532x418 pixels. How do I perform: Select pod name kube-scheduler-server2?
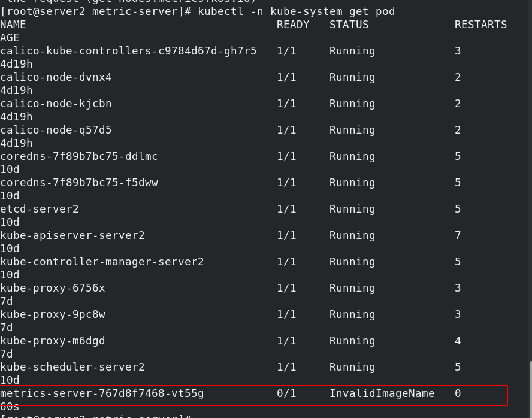(72, 368)
